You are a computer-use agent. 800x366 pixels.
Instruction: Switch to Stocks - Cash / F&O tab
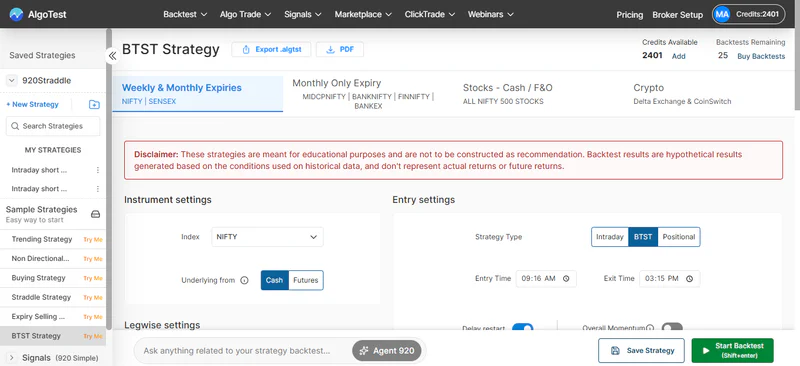(538, 94)
